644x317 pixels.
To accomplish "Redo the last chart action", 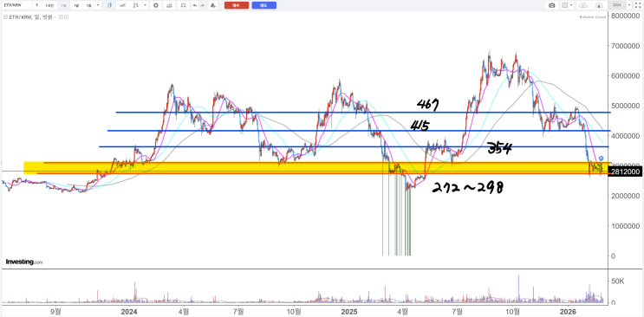I will tap(203, 5).
